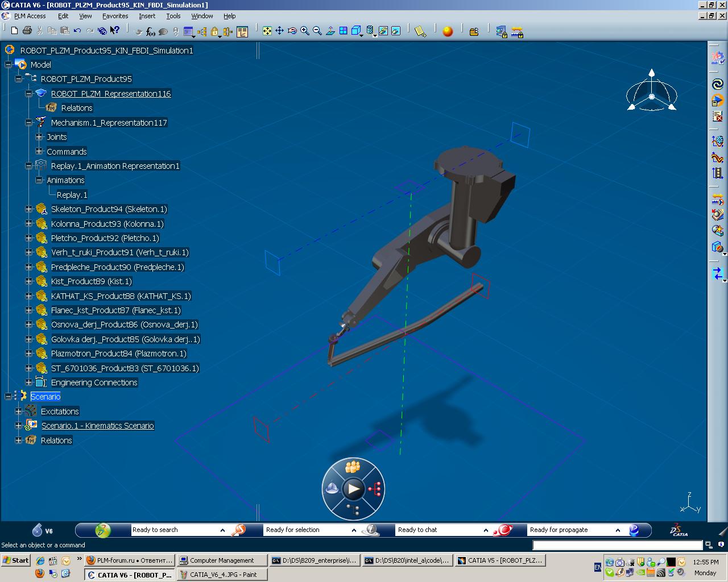728x582 pixels.
Task: Open the Tools menu
Action: [173, 16]
